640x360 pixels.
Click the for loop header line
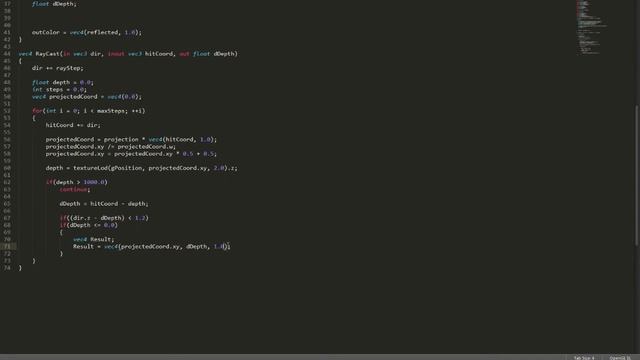click(x=89, y=111)
